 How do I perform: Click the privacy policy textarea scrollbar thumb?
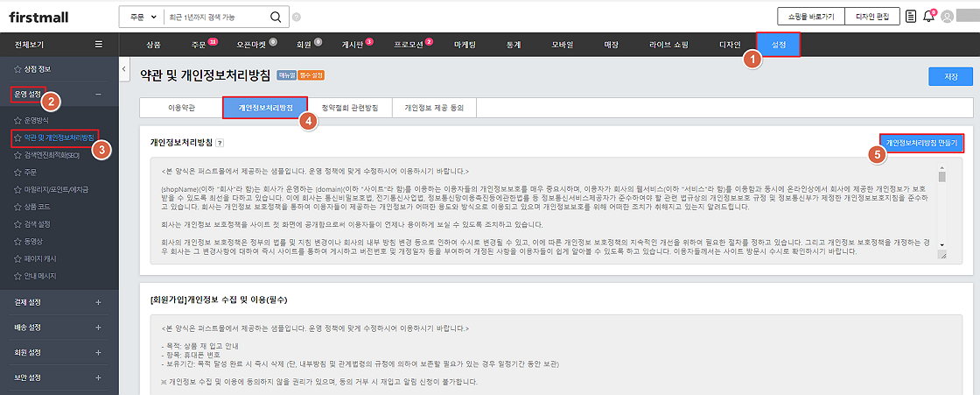coord(941,176)
